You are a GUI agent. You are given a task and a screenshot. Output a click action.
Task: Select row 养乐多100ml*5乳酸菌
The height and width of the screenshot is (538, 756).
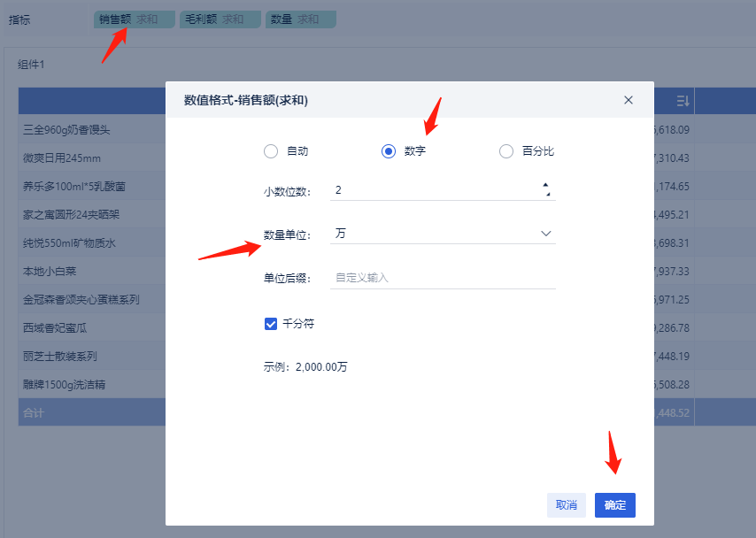[x=74, y=187]
